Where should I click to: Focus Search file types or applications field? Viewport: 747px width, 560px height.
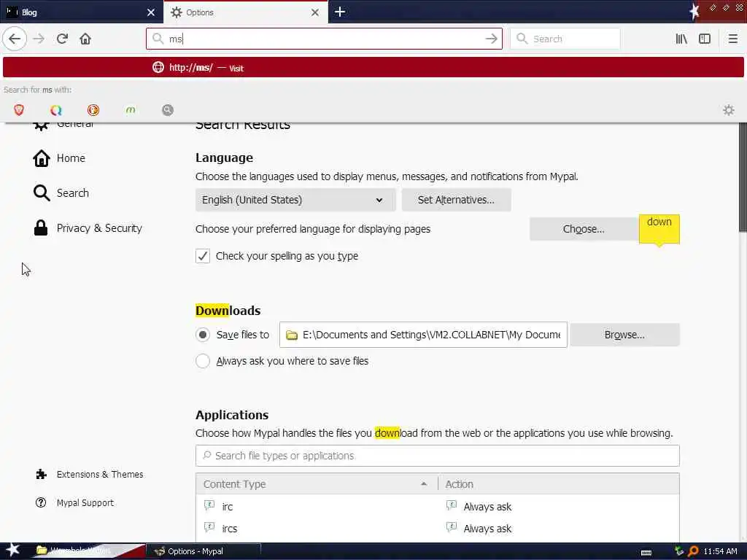coord(438,456)
